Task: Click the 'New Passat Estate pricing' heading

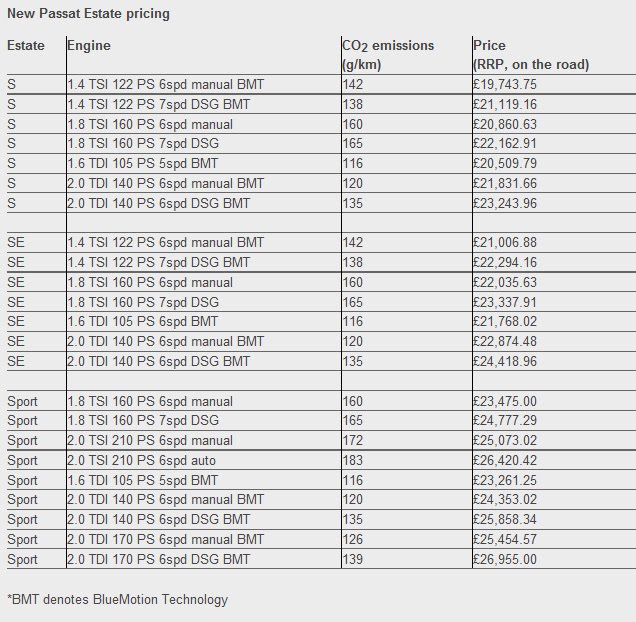Action: pyautogui.click(x=88, y=13)
